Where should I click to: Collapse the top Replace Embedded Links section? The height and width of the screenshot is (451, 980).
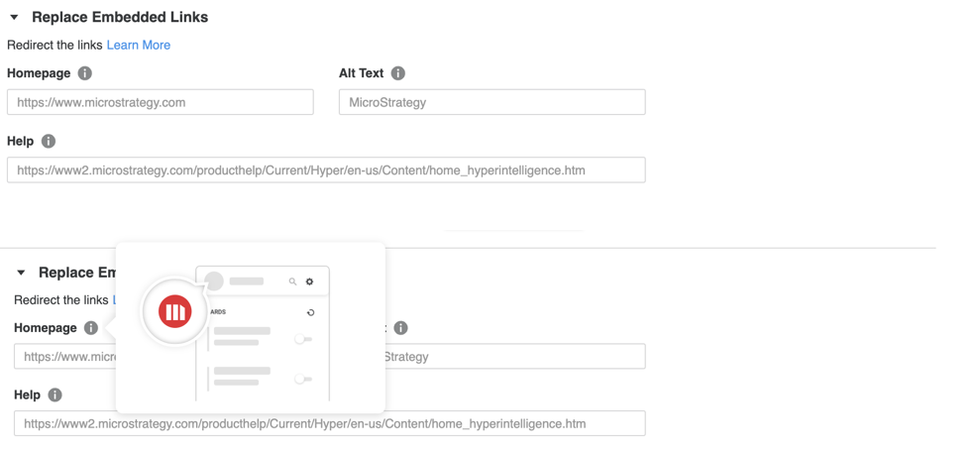(14, 18)
